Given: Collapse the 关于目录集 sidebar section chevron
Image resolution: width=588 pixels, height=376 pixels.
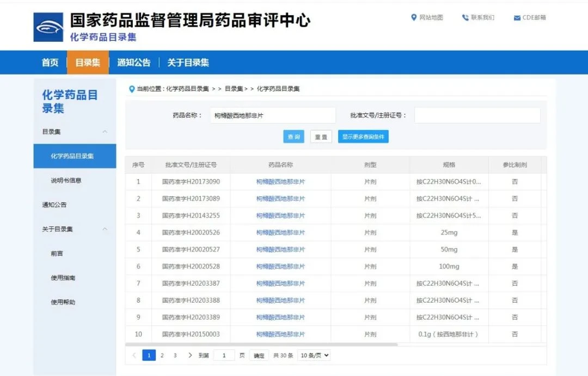Looking at the screenshot, I should 105,229.
